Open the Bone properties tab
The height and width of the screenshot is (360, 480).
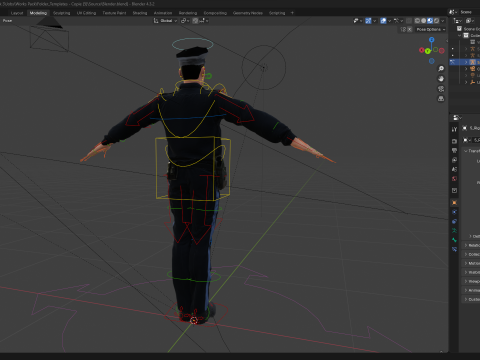pos(454,240)
